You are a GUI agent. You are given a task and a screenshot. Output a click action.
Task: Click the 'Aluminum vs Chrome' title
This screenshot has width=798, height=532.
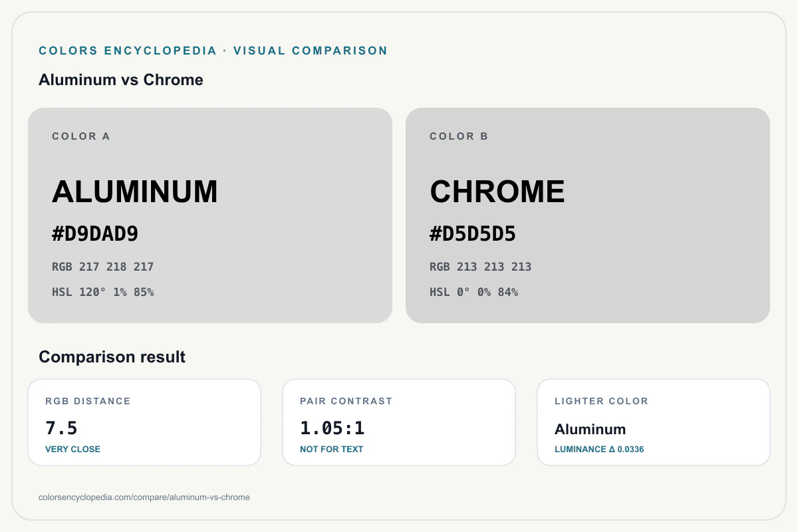[121, 80]
